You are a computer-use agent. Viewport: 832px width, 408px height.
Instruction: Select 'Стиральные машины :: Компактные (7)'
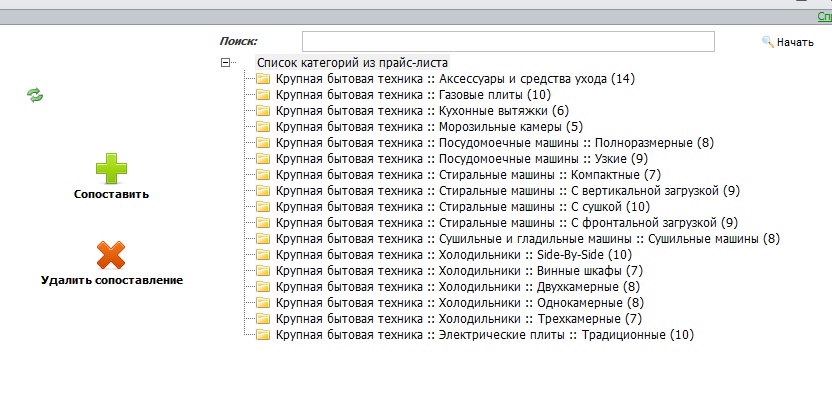tap(469, 175)
